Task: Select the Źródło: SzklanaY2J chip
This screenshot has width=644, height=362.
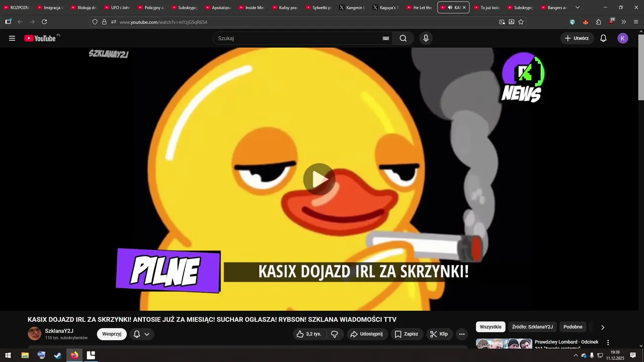Action: pos(532,327)
